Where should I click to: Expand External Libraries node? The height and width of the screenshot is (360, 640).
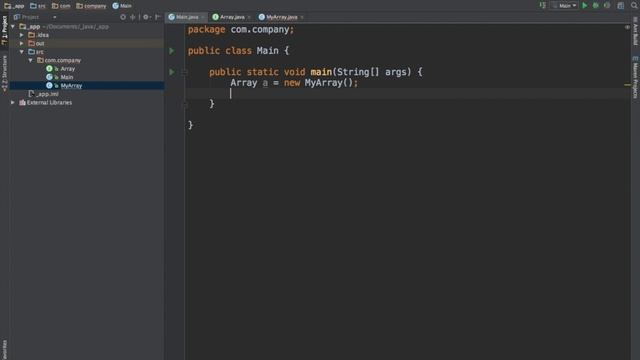click(13, 102)
